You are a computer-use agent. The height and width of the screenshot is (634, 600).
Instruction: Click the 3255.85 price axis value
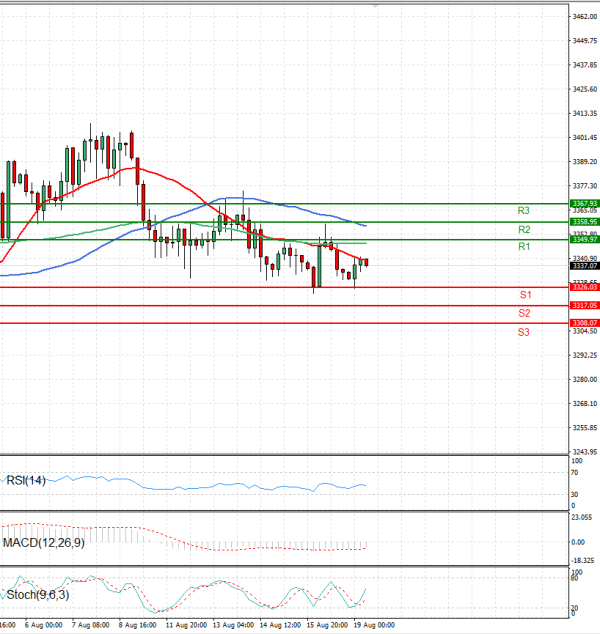(585, 427)
